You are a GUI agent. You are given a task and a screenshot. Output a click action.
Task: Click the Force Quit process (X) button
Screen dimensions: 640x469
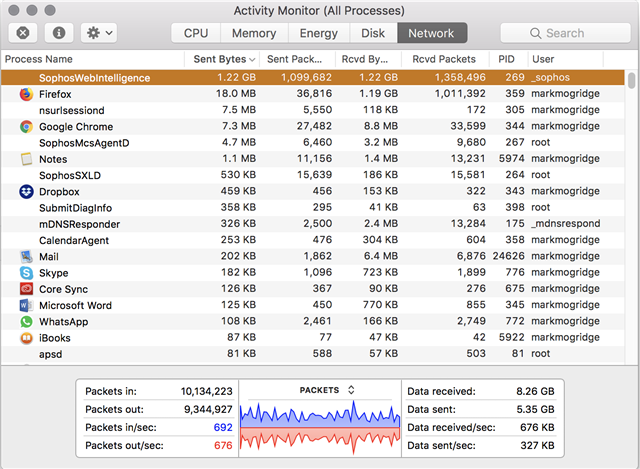tap(23, 33)
